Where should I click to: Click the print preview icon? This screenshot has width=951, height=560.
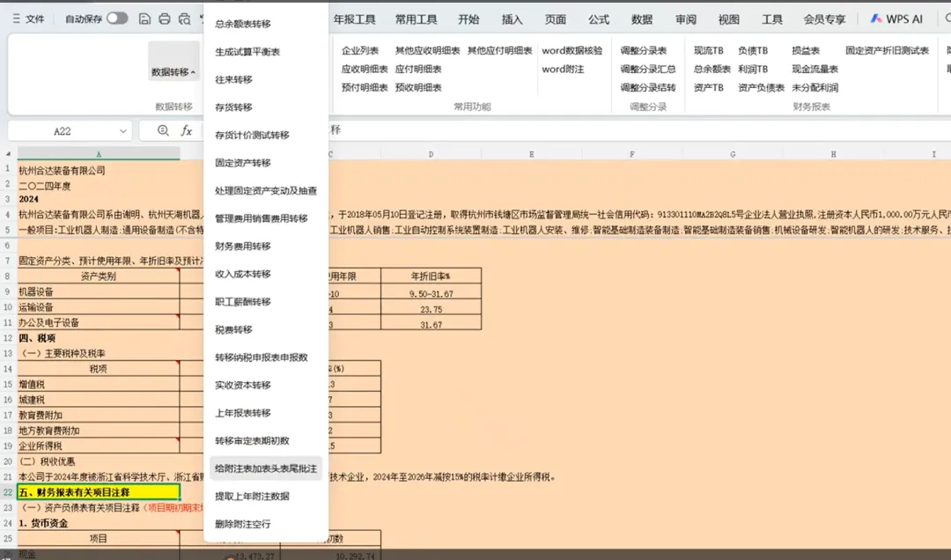click(184, 18)
